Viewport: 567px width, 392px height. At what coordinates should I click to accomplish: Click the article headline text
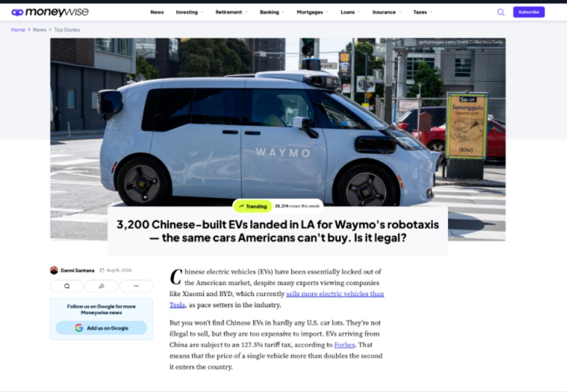(x=278, y=231)
